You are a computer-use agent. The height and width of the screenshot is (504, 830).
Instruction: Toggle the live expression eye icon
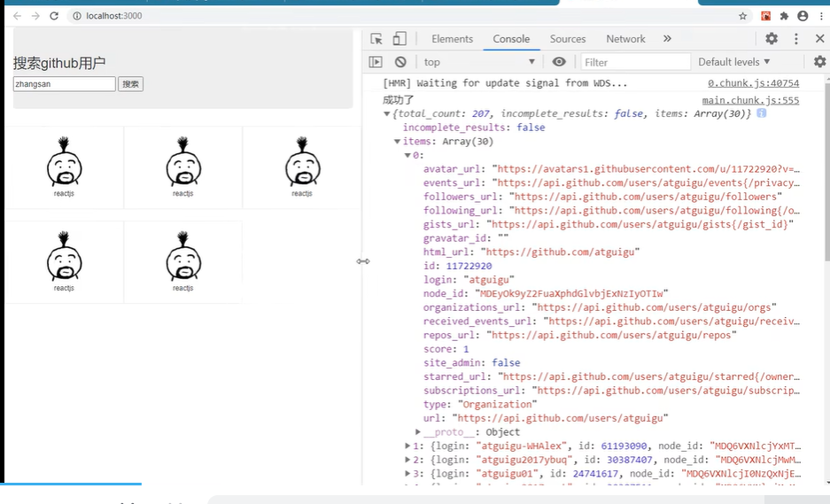click(559, 62)
